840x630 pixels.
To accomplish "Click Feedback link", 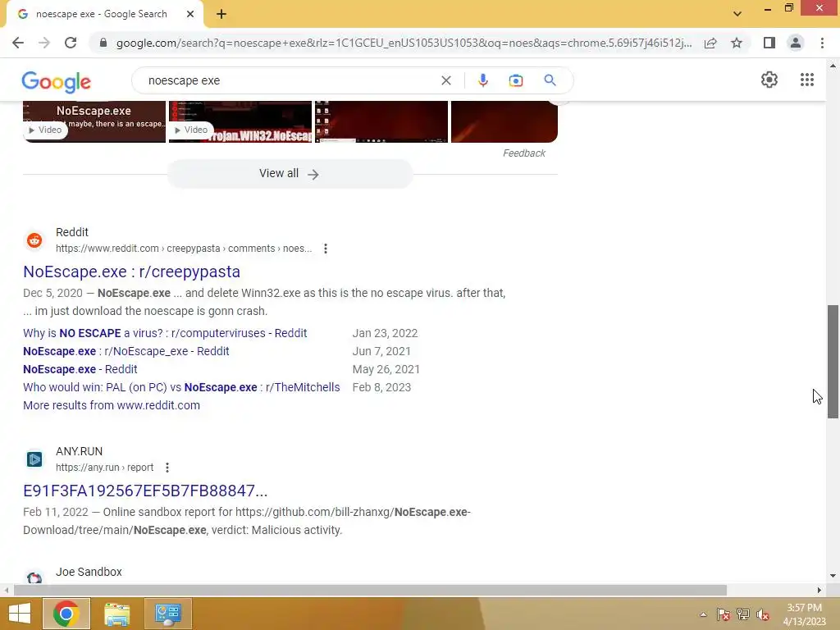I will pos(524,153).
